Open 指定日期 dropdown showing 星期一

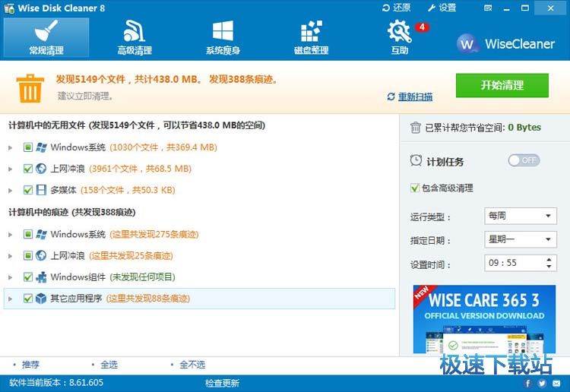pyautogui.click(x=520, y=239)
